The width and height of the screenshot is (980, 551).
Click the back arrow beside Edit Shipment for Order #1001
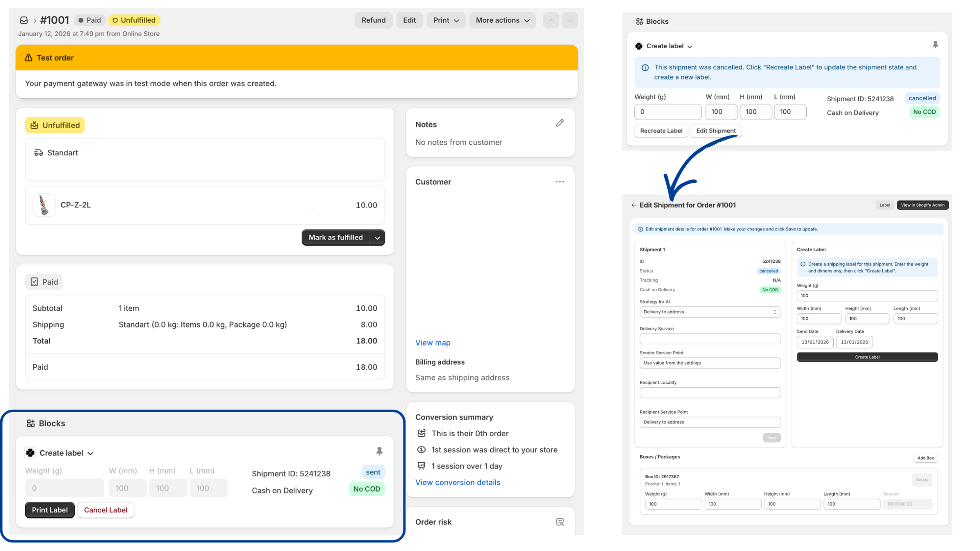click(634, 205)
